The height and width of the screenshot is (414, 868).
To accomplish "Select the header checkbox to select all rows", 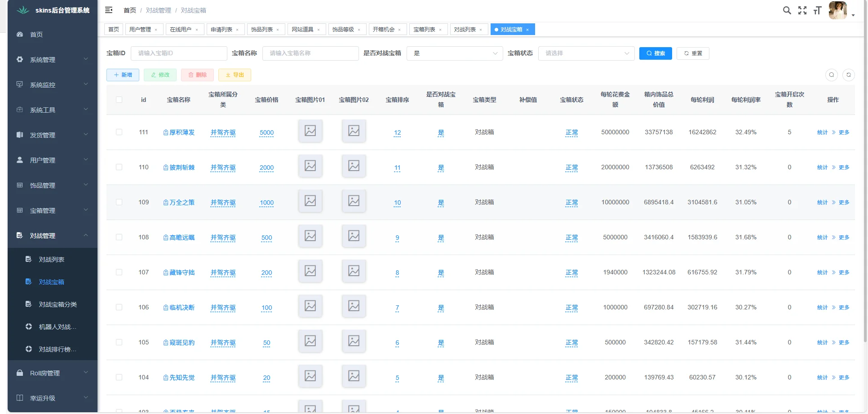I will pos(119,100).
